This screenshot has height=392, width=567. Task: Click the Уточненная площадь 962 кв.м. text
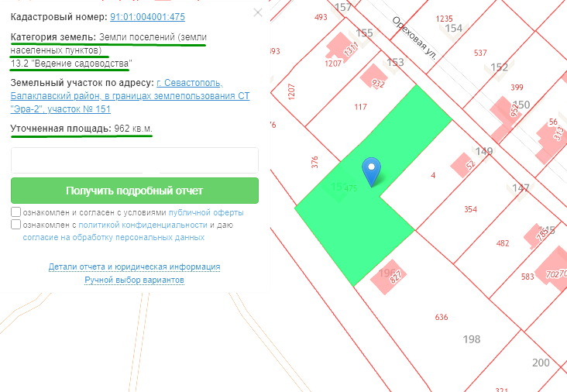(x=81, y=129)
